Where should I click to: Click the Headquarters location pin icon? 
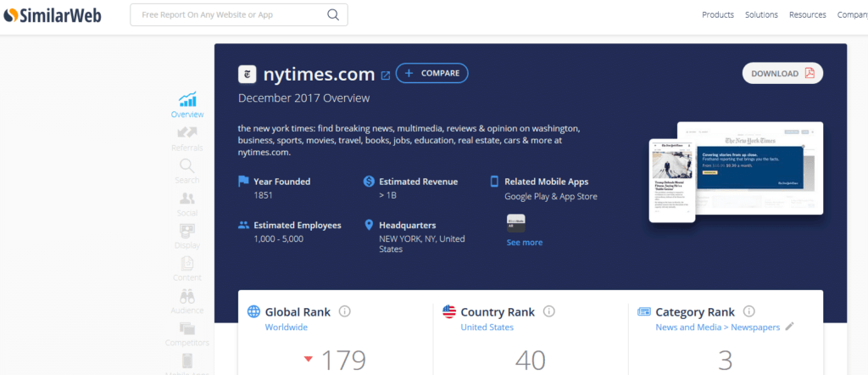[x=370, y=225]
